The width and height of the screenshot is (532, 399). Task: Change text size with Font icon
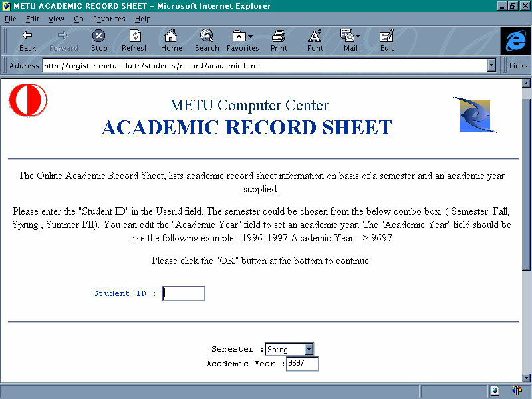point(315,36)
